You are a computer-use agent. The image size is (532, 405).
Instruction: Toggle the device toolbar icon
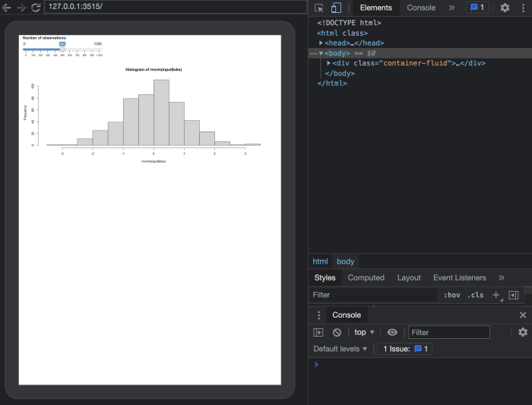tap(336, 8)
